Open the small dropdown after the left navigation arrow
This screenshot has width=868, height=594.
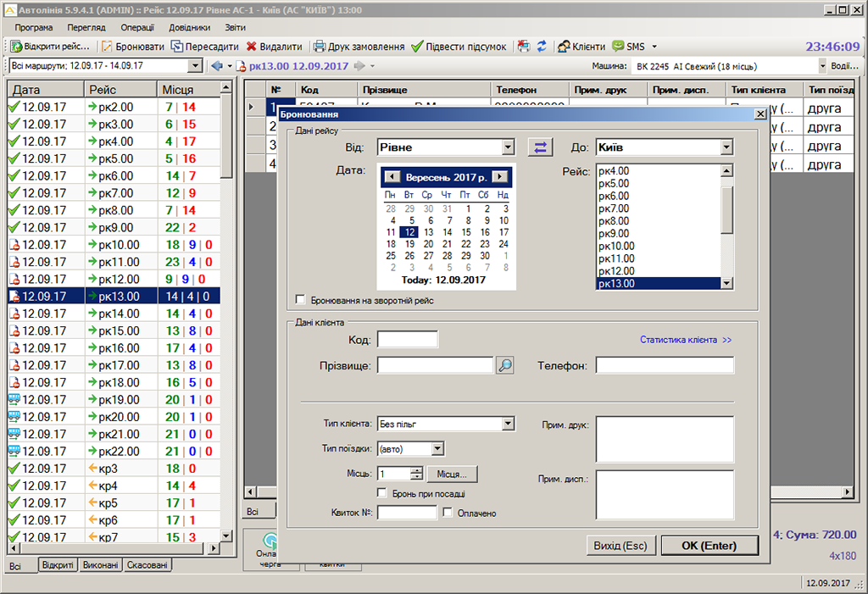pyautogui.click(x=229, y=66)
